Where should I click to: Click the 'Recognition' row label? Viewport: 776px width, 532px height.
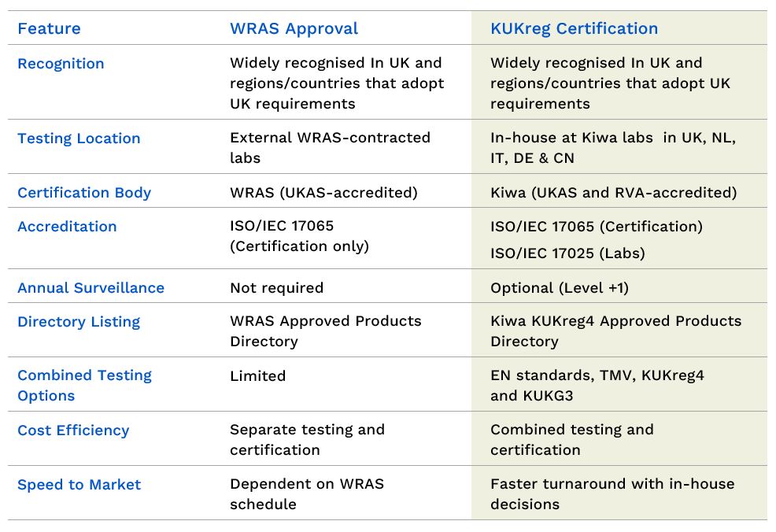(61, 64)
